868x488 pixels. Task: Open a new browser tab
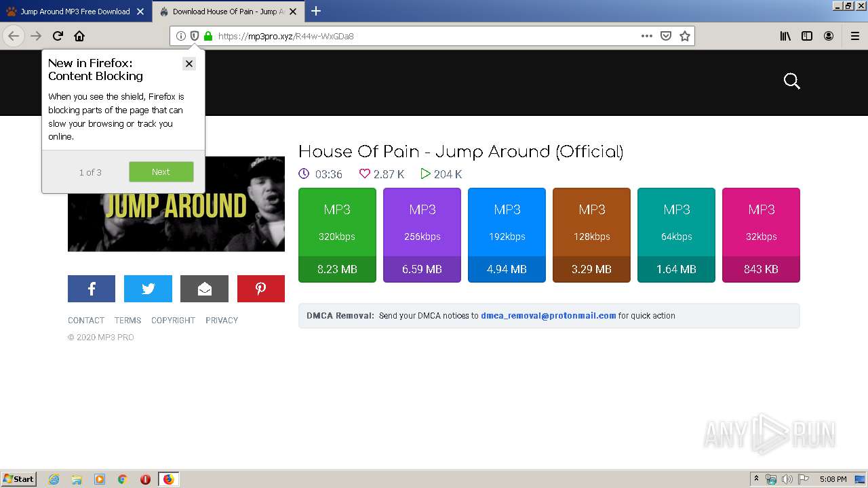pos(316,11)
